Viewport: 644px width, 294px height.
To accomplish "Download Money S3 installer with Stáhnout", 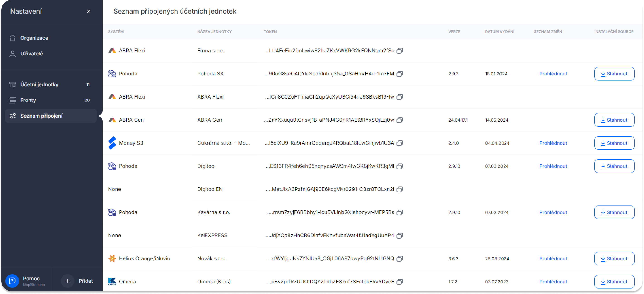I will 614,143.
